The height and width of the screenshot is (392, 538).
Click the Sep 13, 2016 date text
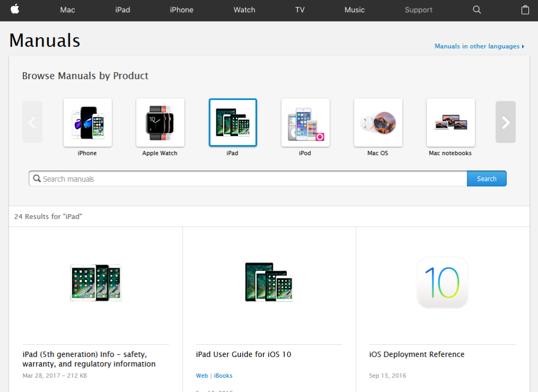tap(387, 376)
